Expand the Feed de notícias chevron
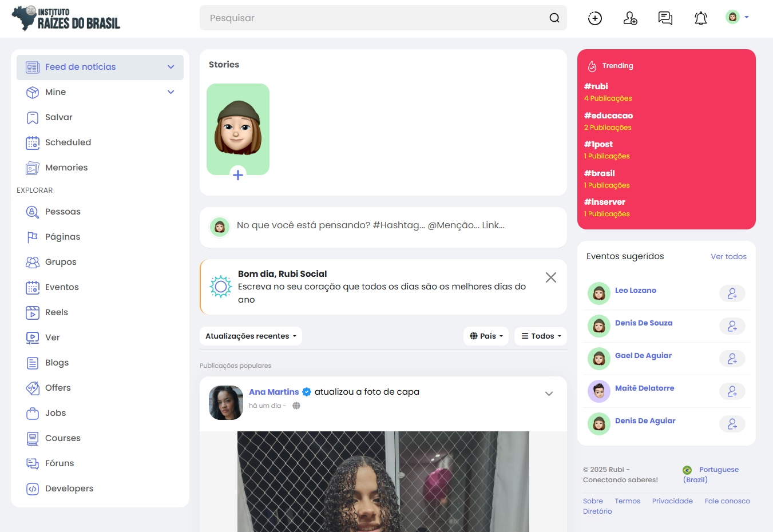Screen dimensions: 773x532 coord(171,67)
